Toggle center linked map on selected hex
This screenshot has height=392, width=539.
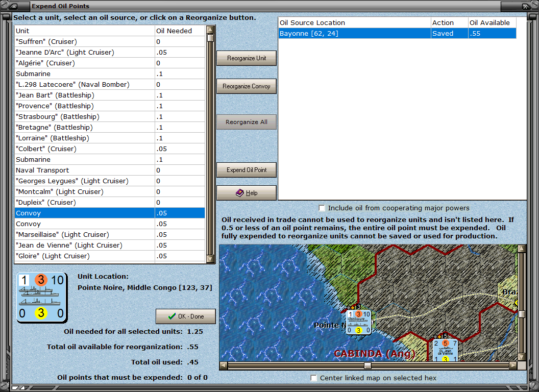(x=313, y=378)
